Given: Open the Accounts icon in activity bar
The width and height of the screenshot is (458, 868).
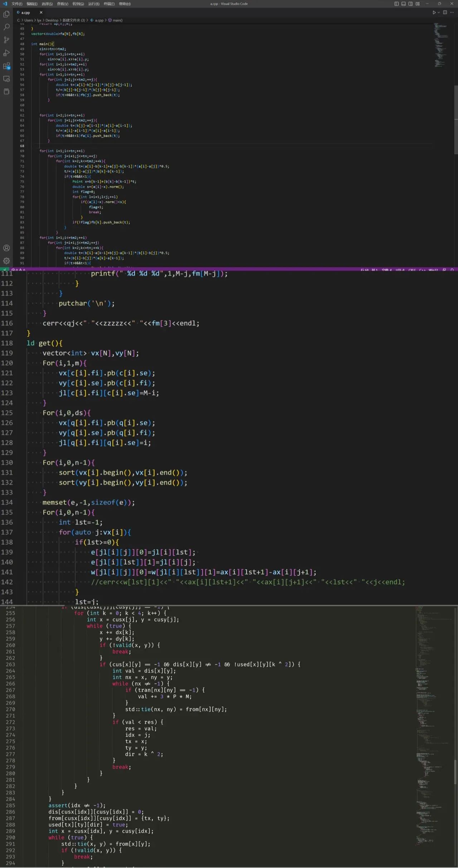Looking at the screenshot, I should coord(6,248).
